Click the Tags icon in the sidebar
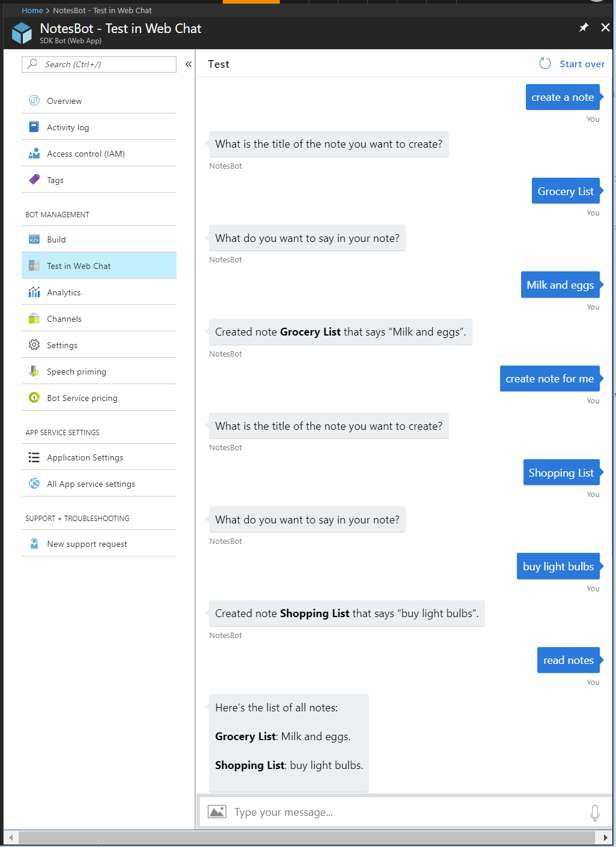The width and height of the screenshot is (616, 847). pos(34,179)
